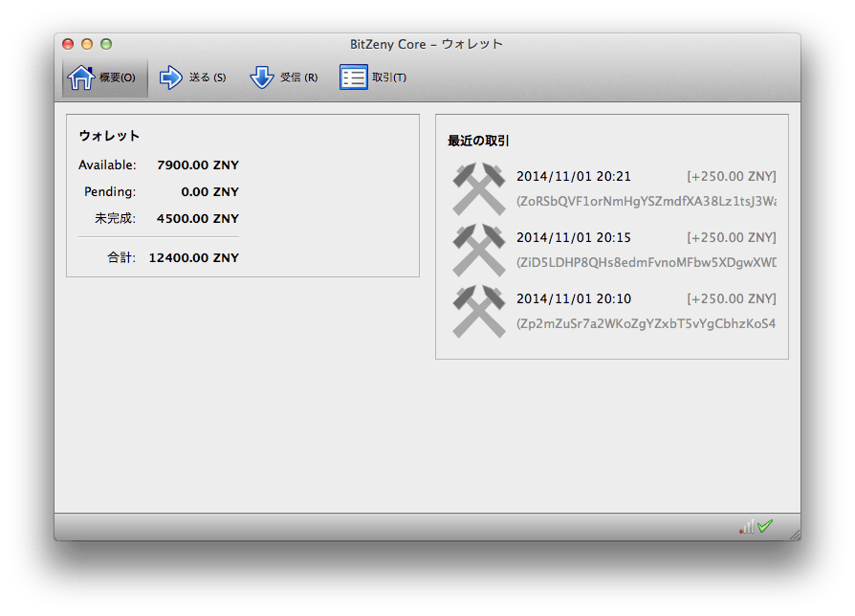
Task: Select the ZoRSbQVF transaction address
Action: tap(647, 202)
